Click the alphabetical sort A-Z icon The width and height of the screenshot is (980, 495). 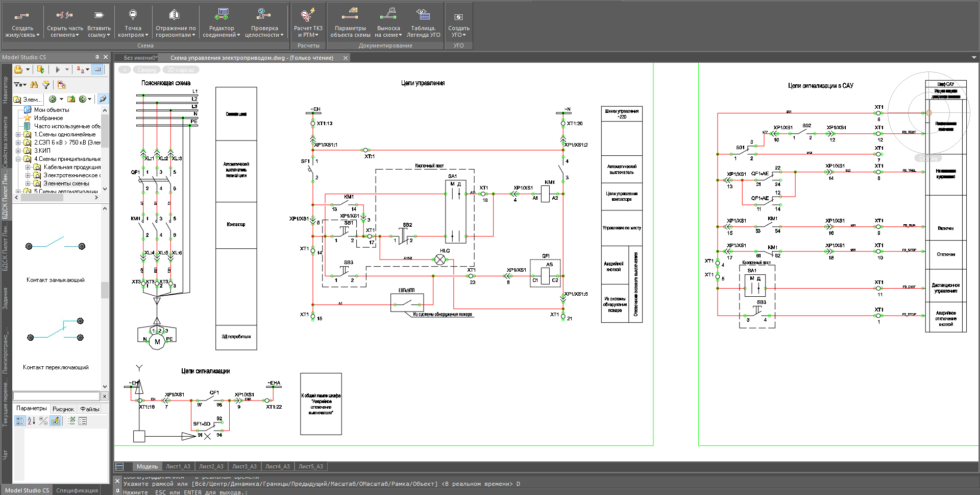[31, 421]
